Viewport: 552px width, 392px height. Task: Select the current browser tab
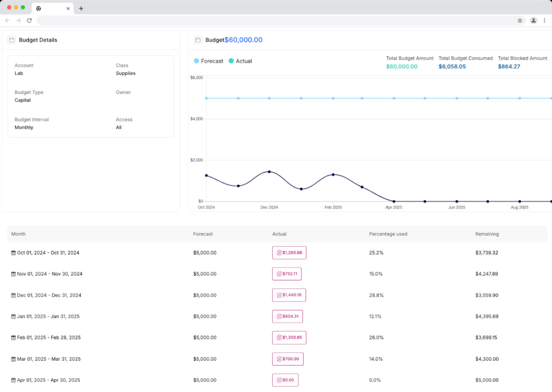click(52, 8)
